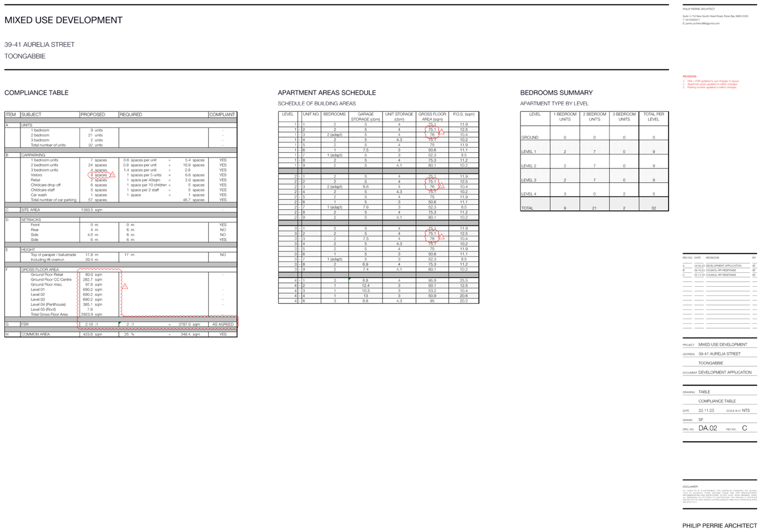Viewport: 761px width, 532px height.
Task: Select the LEVEL 1 row label in bedrooms summary
Action: pos(529,152)
